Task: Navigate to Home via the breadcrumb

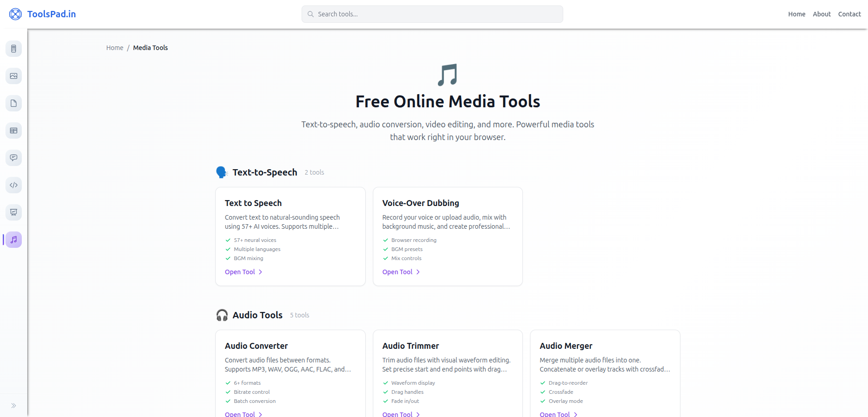Action: pyautogui.click(x=114, y=47)
